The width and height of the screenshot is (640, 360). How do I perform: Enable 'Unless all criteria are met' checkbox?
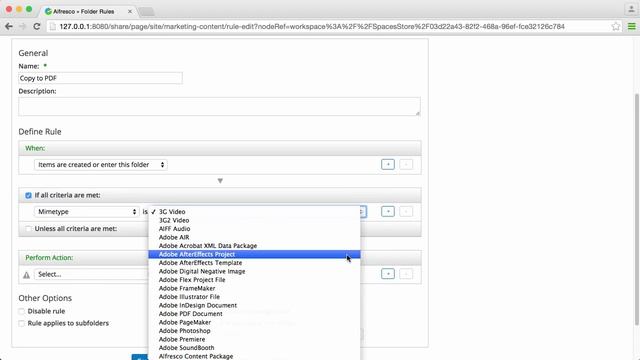click(x=28, y=229)
